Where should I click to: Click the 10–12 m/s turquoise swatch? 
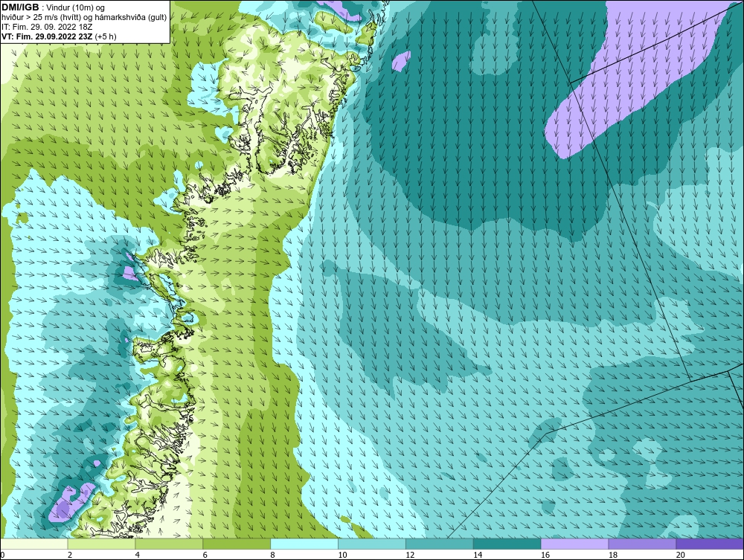coord(372,544)
